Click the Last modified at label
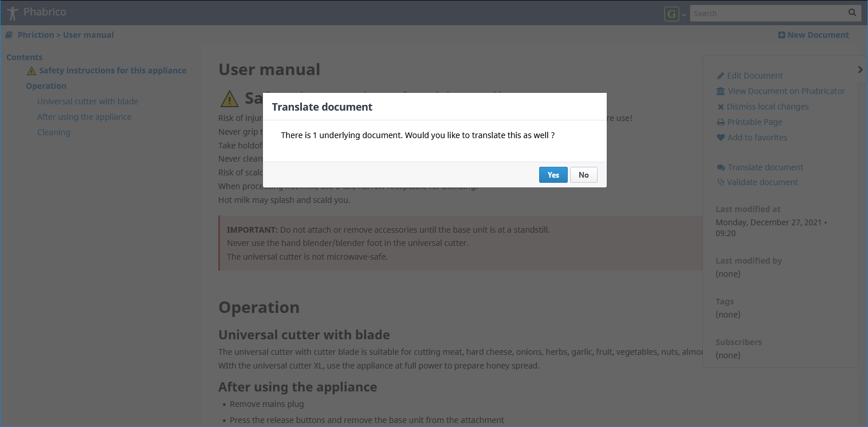Viewport: 868px width, 427px height. coord(748,209)
